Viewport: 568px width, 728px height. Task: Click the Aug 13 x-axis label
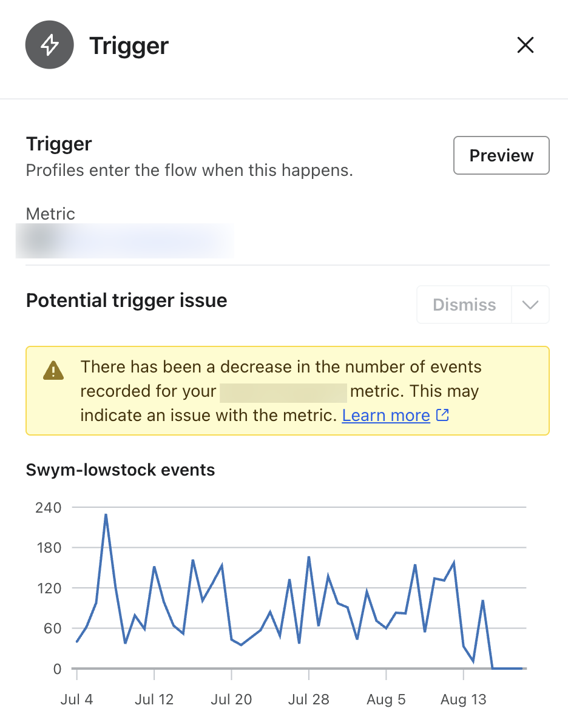[x=464, y=699]
